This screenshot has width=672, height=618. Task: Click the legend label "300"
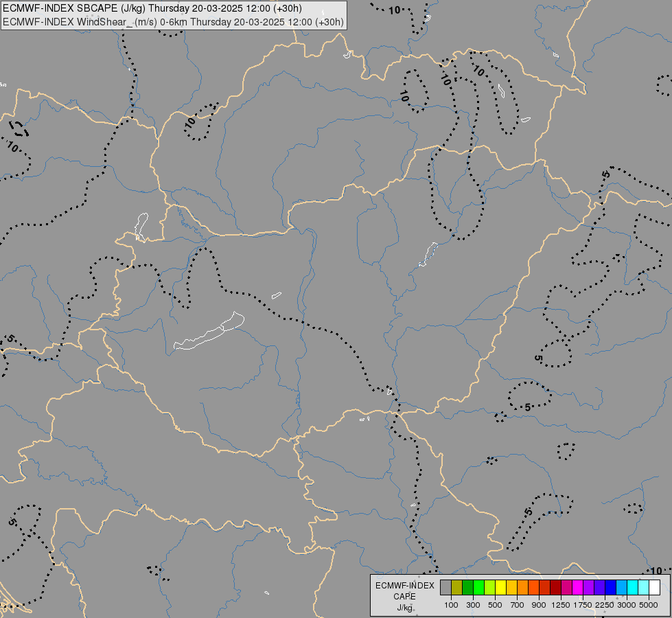pyautogui.click(x=473, y=605)
